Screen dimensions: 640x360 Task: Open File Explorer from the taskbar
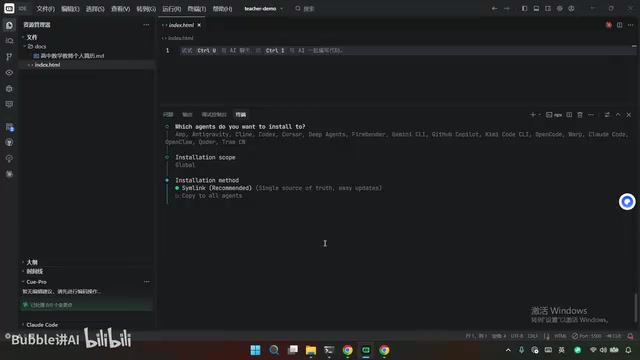[x=311, y=350]
